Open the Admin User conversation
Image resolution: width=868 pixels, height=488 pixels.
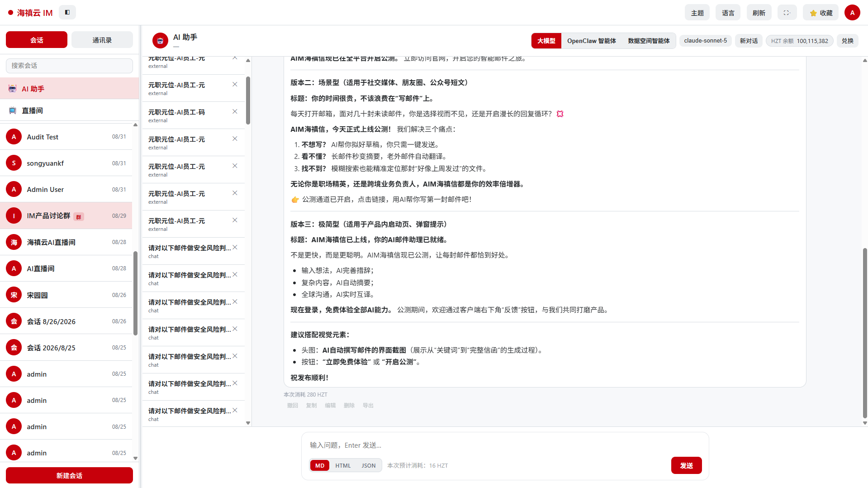click(66, 189)
